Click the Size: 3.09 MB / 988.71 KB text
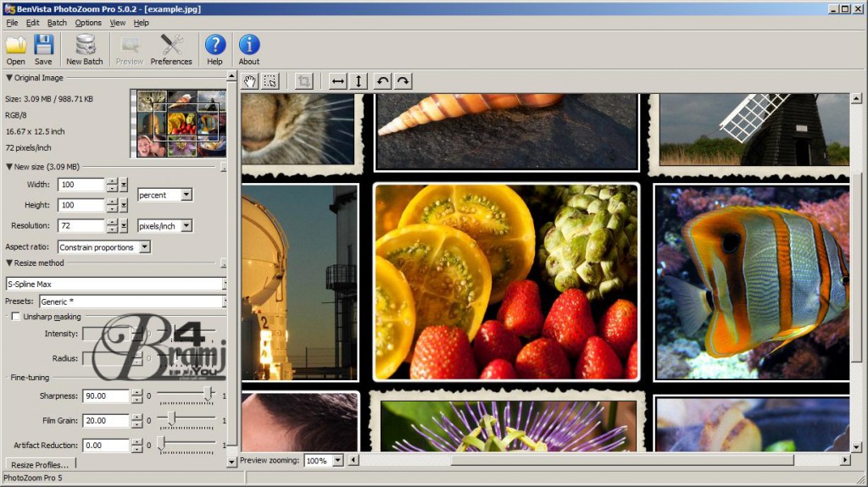The width and height of the screenshot is (868, 487). point(49,99)
